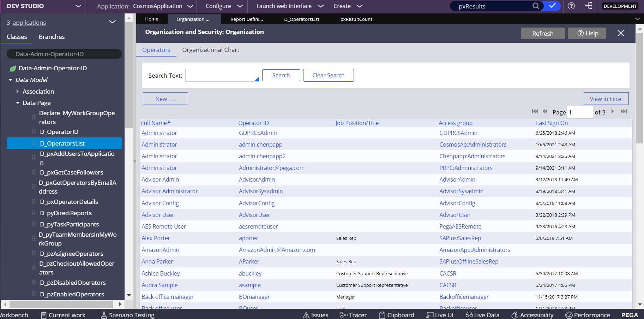Click the Search button
The height and width of the screenshot is (319, 644).
point(281,75)
